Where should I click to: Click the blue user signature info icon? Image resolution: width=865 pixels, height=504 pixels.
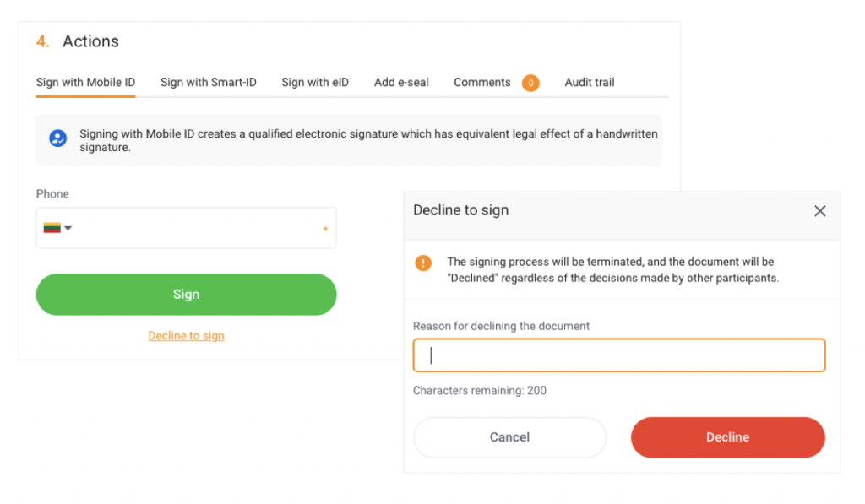58,138
